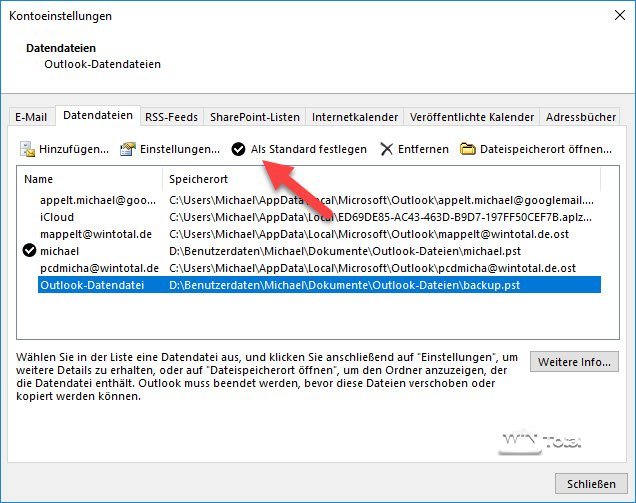Click the Einstellungen settings icon

[128, 149]
